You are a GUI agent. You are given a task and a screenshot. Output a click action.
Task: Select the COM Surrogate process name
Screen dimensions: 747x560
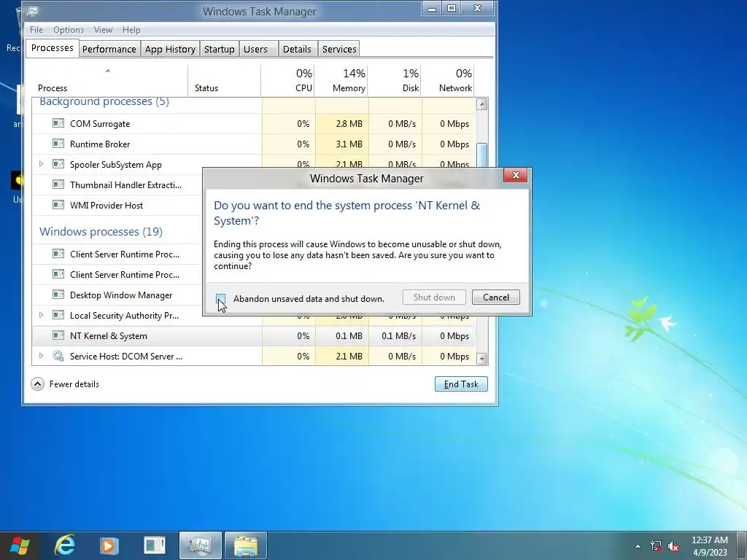(x=100, y=124)
